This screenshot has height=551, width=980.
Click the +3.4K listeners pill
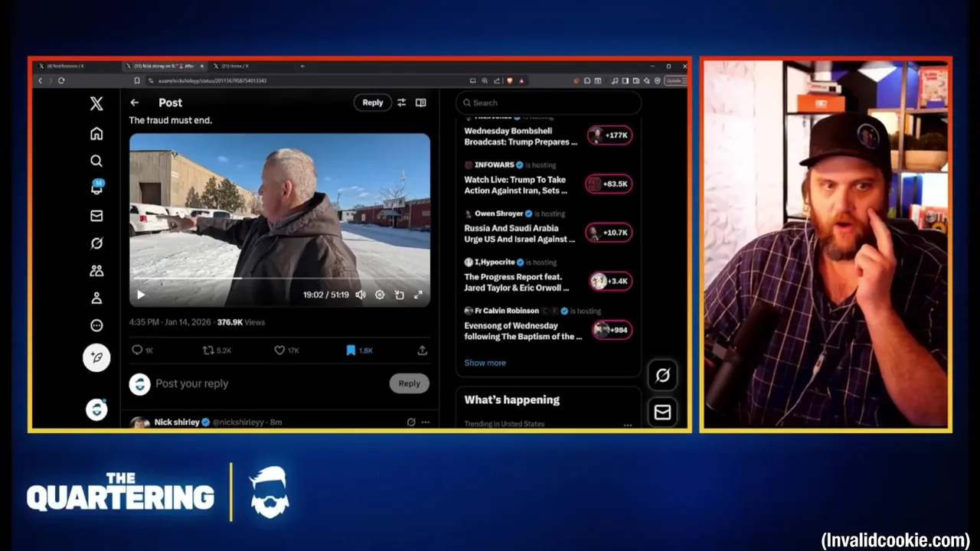[x=611, y=282]
